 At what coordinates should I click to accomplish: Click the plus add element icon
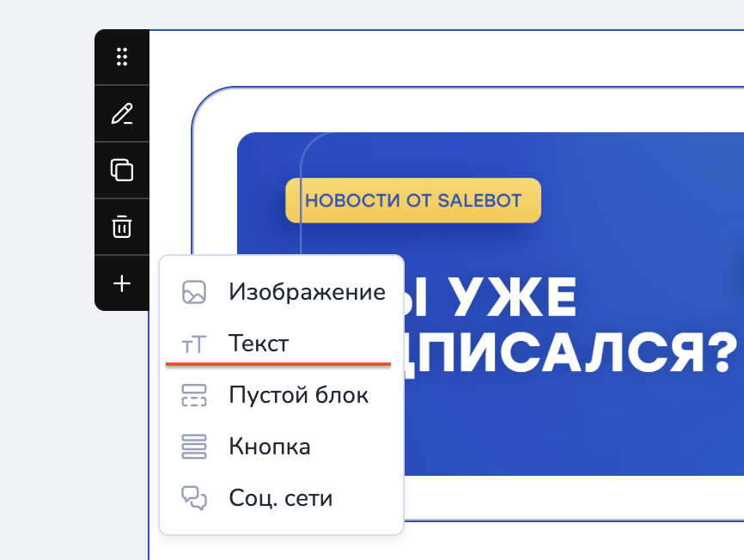coord(122,283)
